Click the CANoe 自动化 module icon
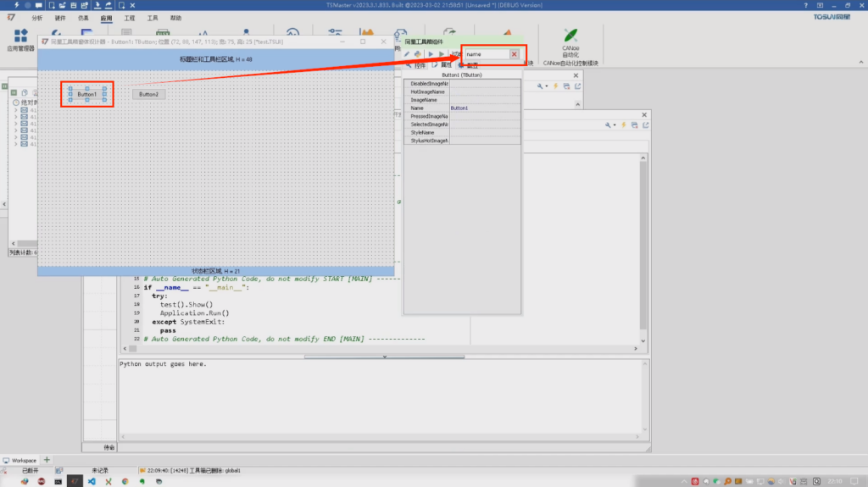Viewport: 868px width, 487px height. [570, 37]
